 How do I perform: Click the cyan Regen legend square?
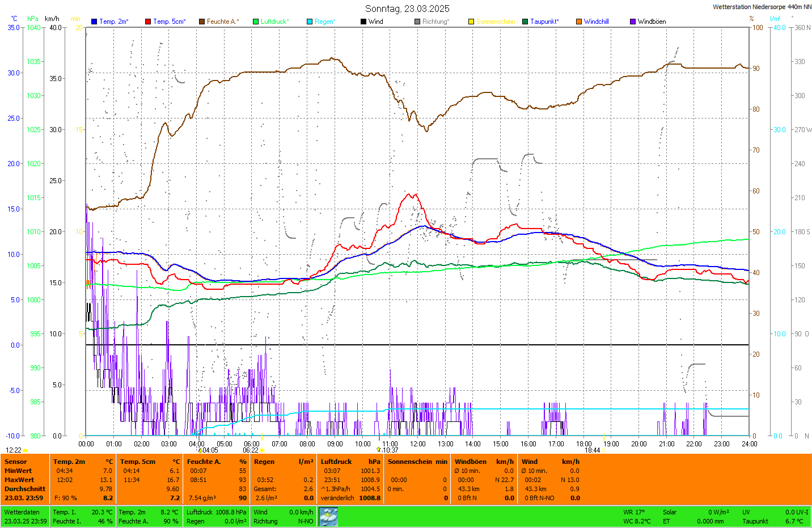[x=310, y=22]
